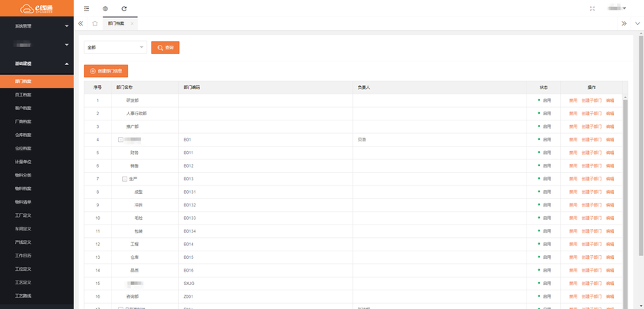Open 员工档案 in the sidebar

23,94
